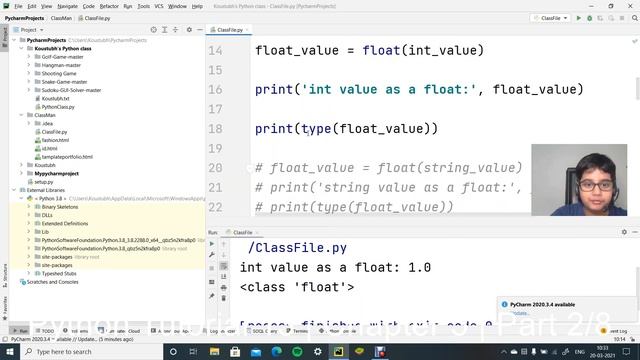This screenshot has height=360, width=640.
Task: Clear Run console with trash icon
Action: coord(224,298)
